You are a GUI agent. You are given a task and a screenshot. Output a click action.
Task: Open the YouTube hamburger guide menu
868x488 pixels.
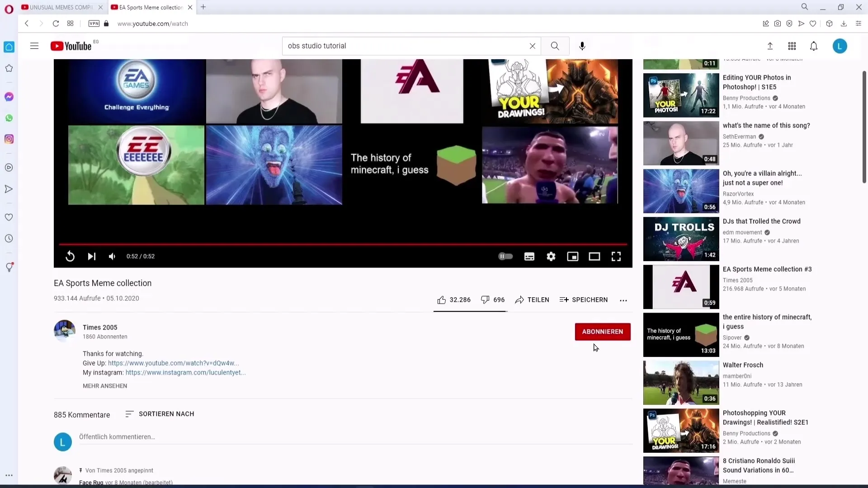tap(34, 46)
